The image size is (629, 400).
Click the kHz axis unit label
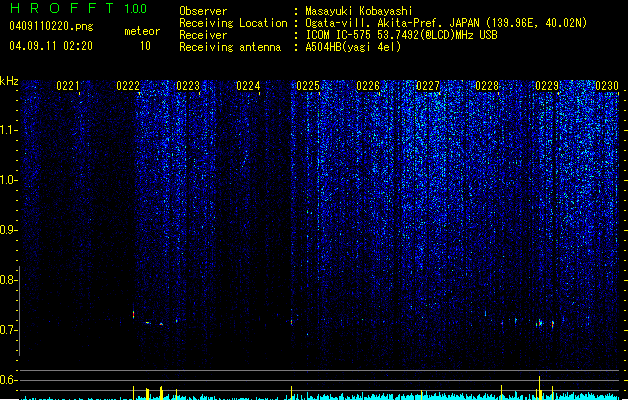[9, 81]
